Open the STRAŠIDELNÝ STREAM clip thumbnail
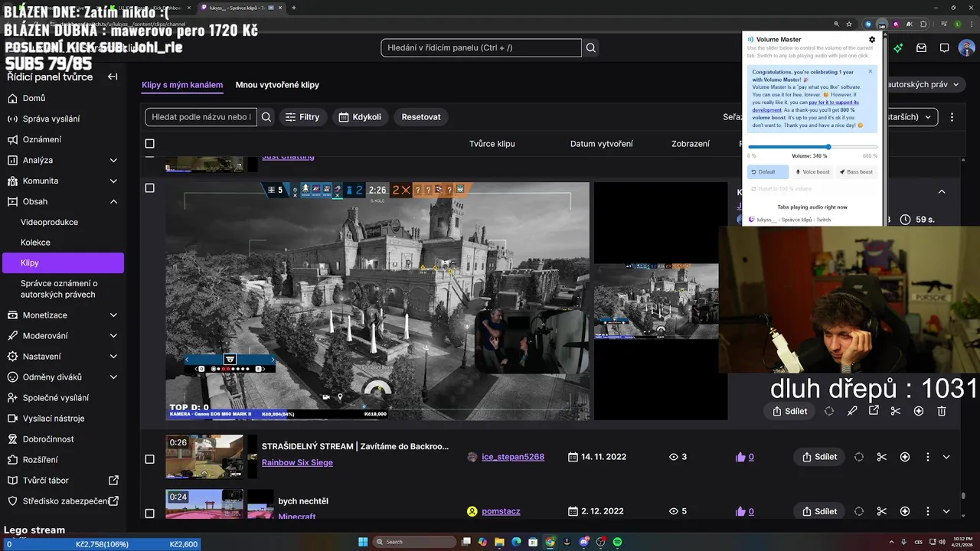 tap(204, 456)
